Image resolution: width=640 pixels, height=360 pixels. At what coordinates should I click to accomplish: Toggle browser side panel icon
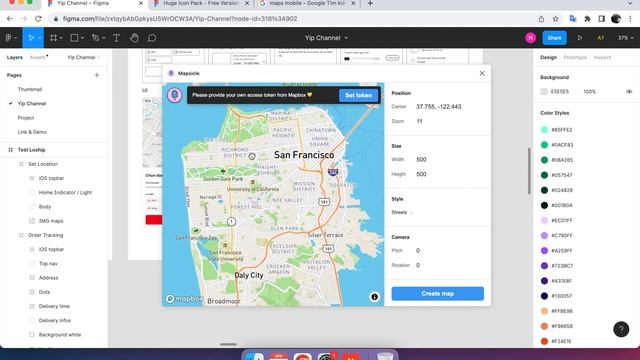602,19
